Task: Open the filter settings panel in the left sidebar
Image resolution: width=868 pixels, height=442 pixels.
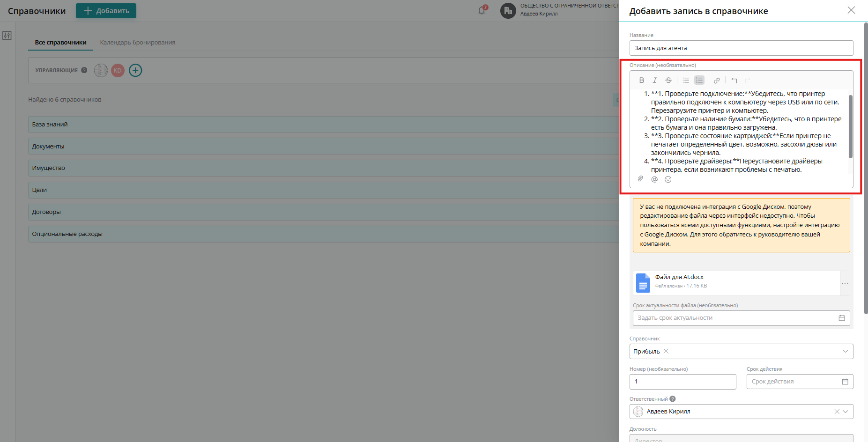Action: coord(7,36)
